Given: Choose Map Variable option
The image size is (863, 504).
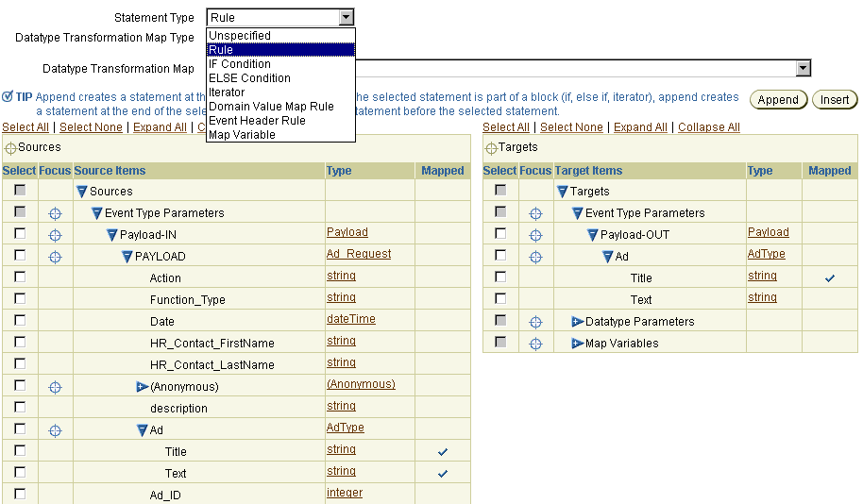Looking at the screenshot, I should pos(280,135).
